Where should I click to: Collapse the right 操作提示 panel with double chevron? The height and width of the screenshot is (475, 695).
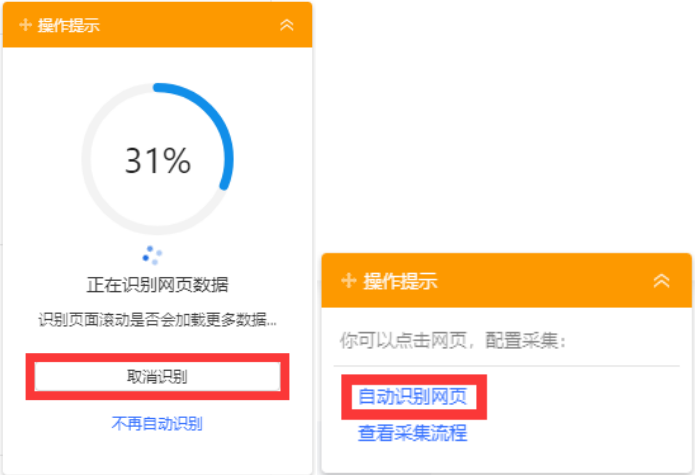click(x=661, y=280)
